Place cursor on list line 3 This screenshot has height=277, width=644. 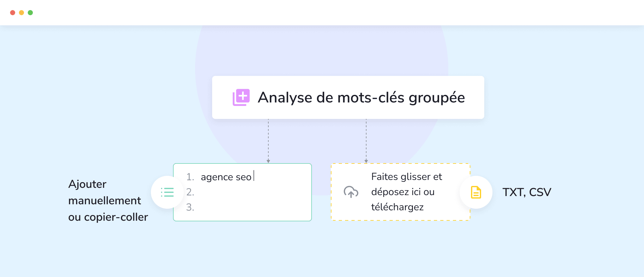click(242, 207)
